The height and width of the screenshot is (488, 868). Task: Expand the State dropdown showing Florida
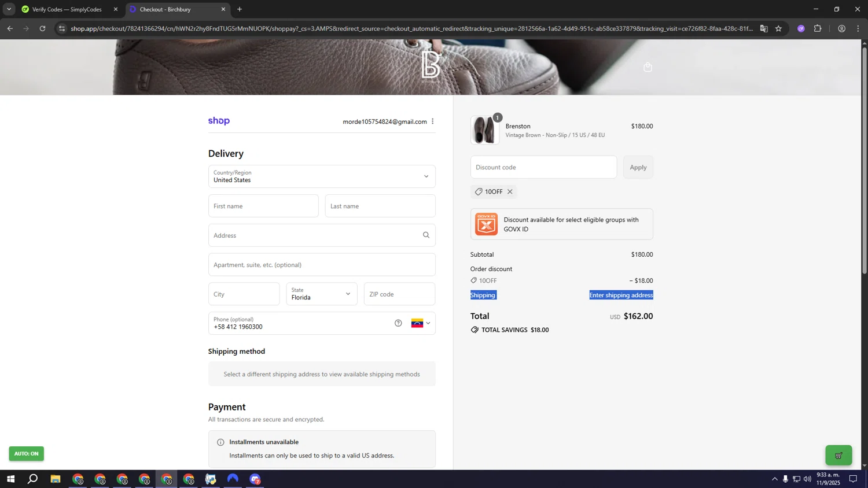tap(322, 294)
